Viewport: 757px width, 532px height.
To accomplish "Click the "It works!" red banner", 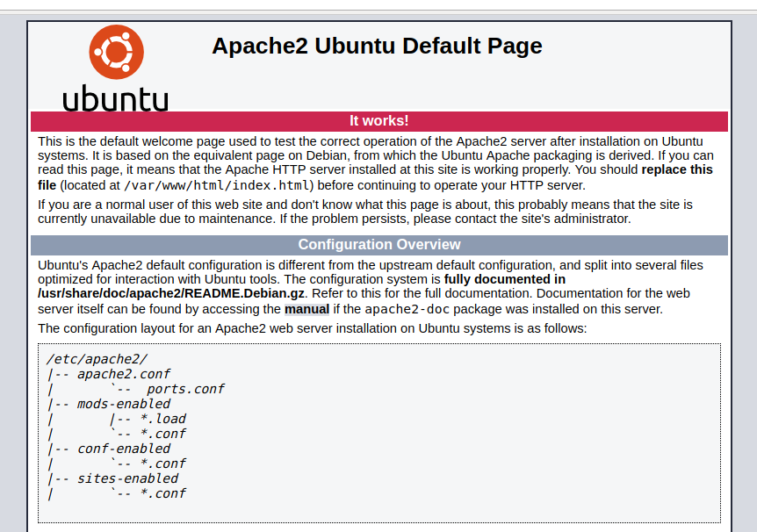I will 379,120.
